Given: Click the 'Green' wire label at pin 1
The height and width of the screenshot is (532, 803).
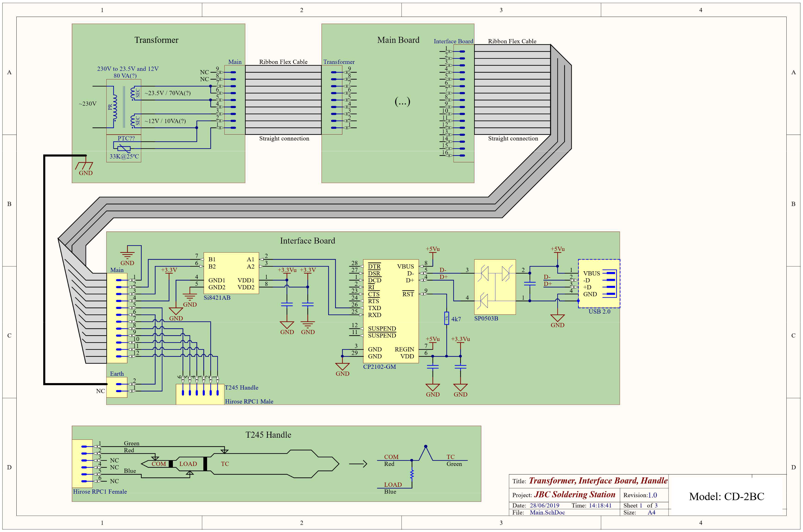Looking at the screenshot, I should point(132,443).
